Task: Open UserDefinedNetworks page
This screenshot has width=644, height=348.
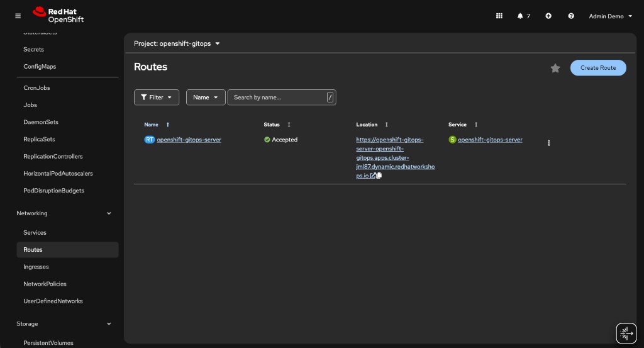Action: 53,301
